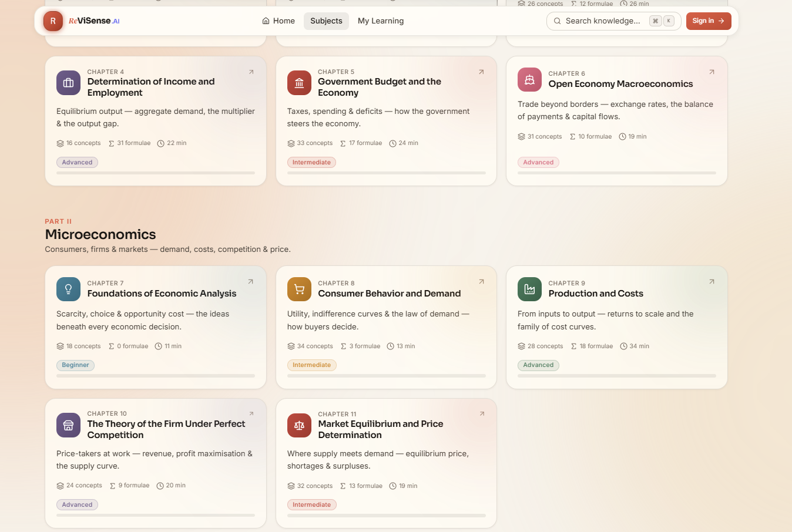
Task: Click "34 concepts" on Chapter 8 card
Action: point(310,346)
